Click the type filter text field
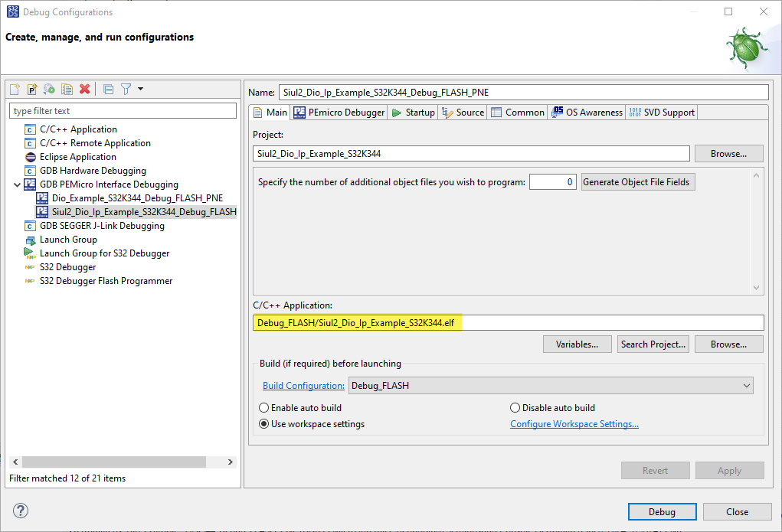 (123, 111)
